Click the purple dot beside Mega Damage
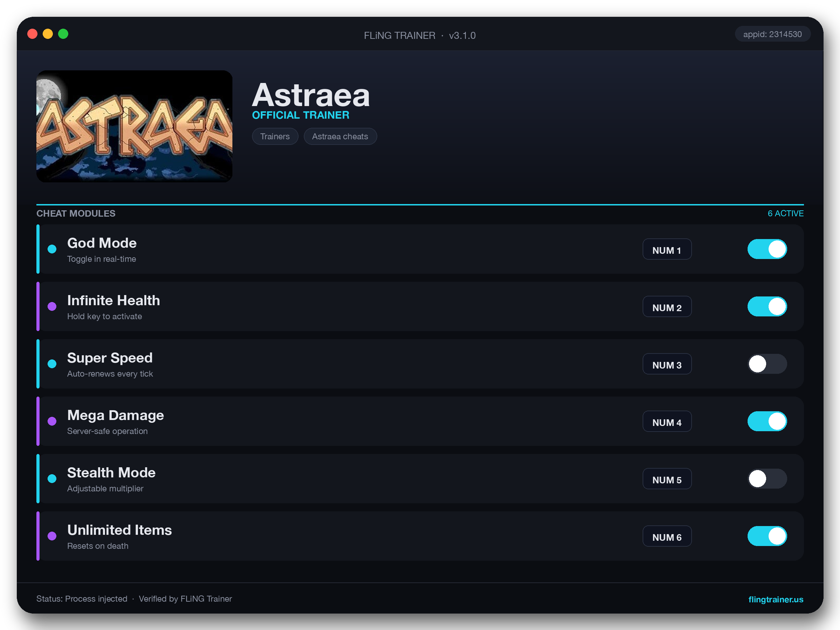The height and width of the screenshot is (630, 840). pos(52,421)
